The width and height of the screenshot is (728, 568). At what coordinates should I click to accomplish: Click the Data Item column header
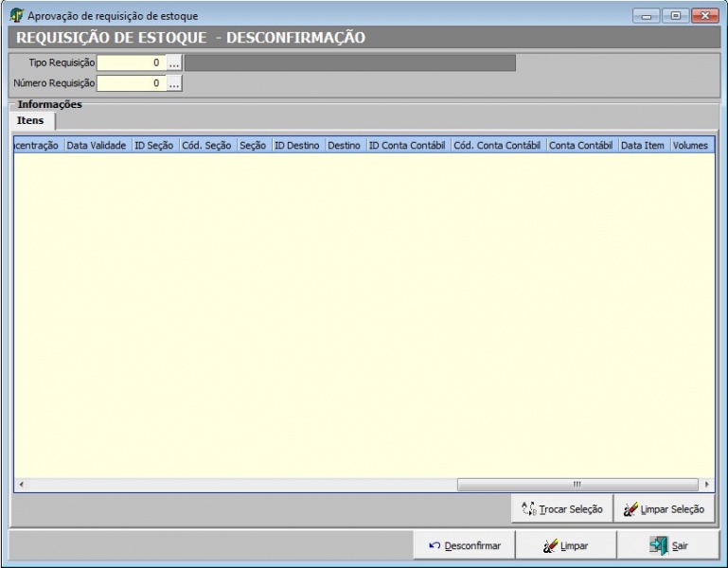click(643, 146)
